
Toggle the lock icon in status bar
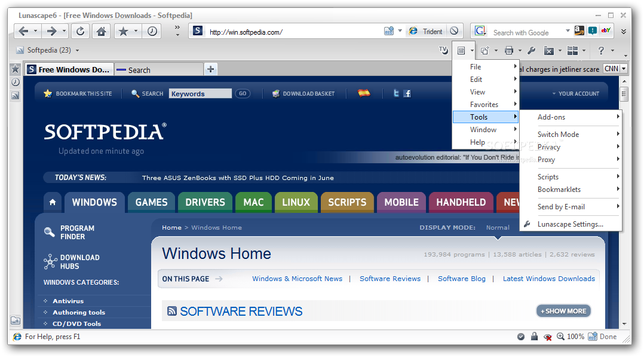click(x=534, y=337)
